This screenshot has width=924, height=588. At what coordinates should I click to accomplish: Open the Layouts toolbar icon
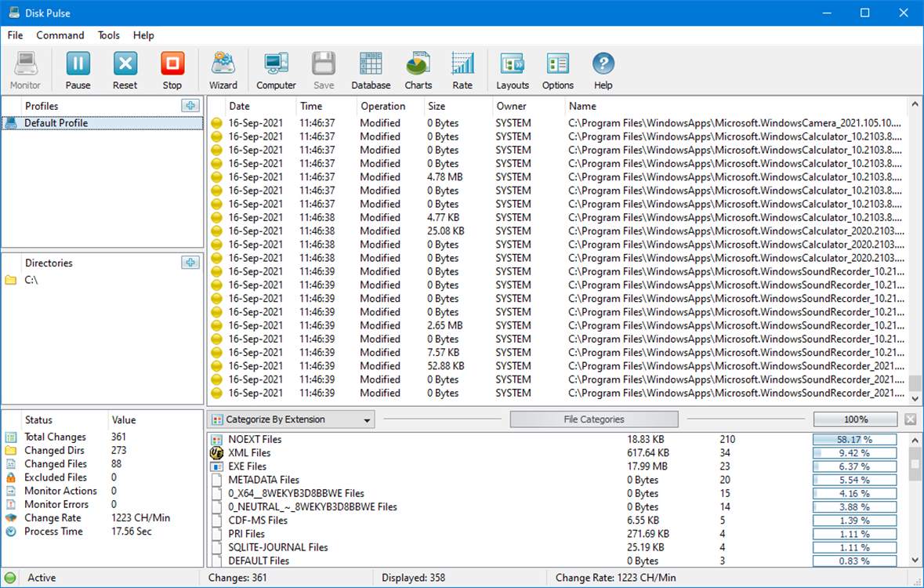[x=512, y=64]
